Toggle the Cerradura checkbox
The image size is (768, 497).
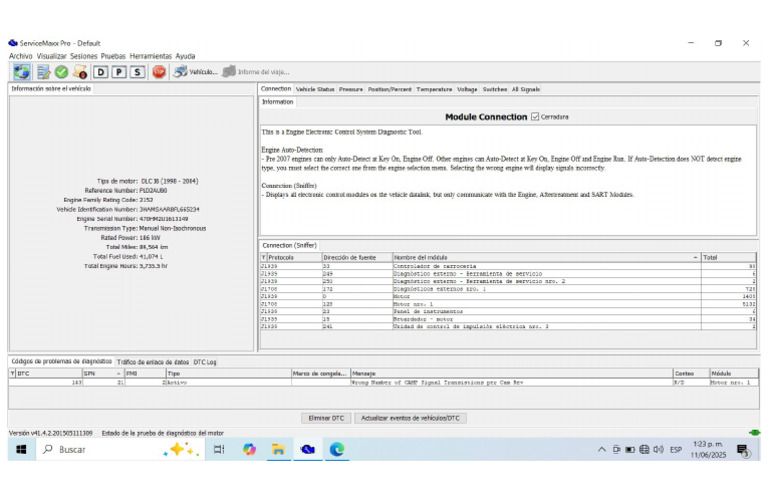(535, 117)
